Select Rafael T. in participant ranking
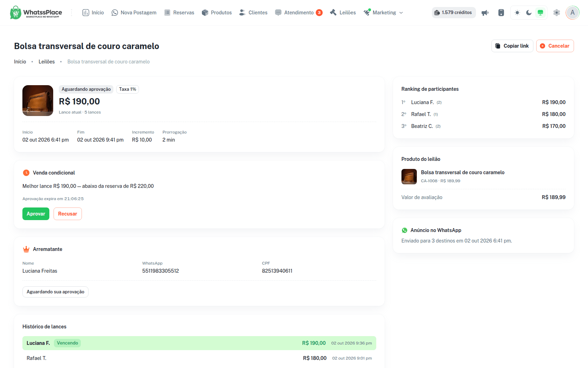The width and height of the screenshot is (588, 368). click(x=483, y=114)
